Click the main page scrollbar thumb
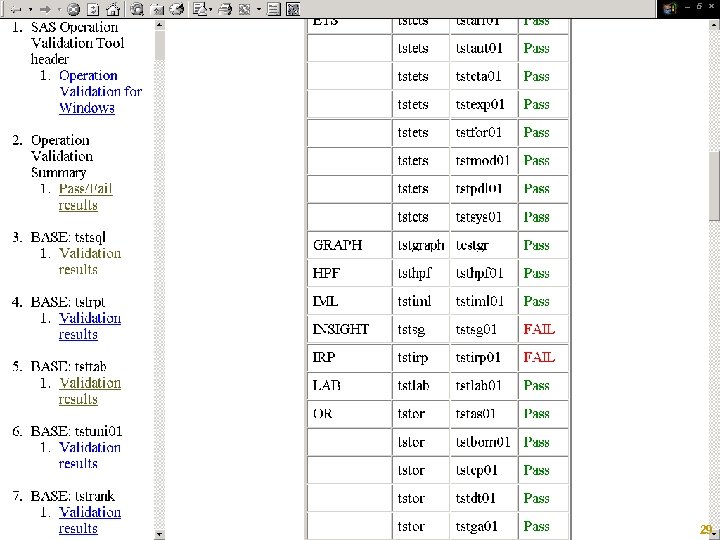720x540 pixels. (x=714, y=186)
